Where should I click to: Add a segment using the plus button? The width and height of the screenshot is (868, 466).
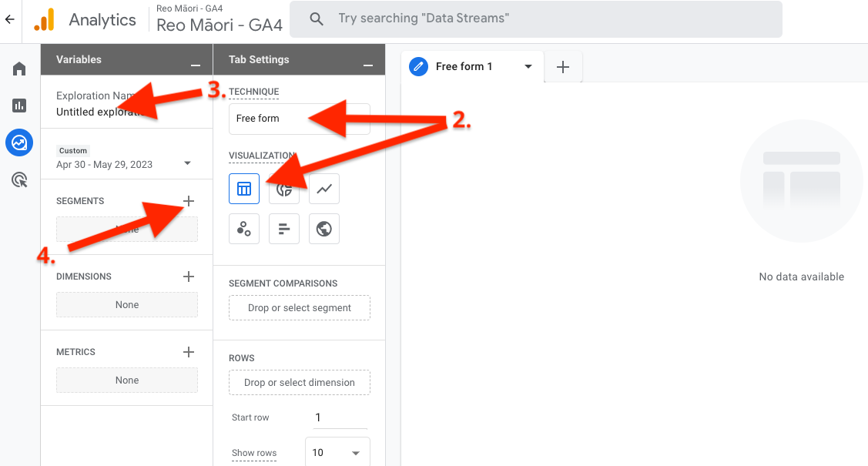coord(189,200)
